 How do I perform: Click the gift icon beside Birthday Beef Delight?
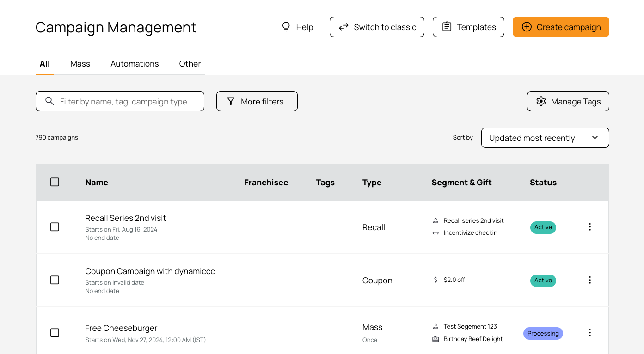pyautogui.click(x=435, y=339)
